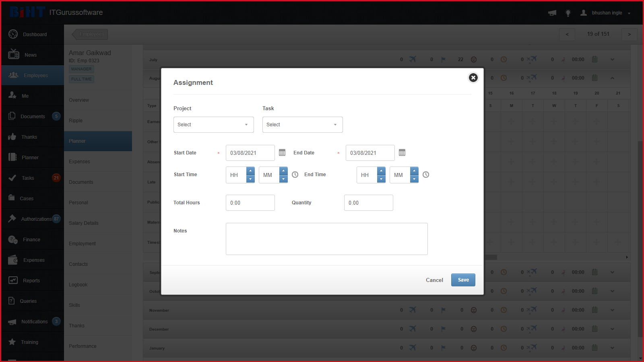Increase End Time hours

tap(381, 171)
